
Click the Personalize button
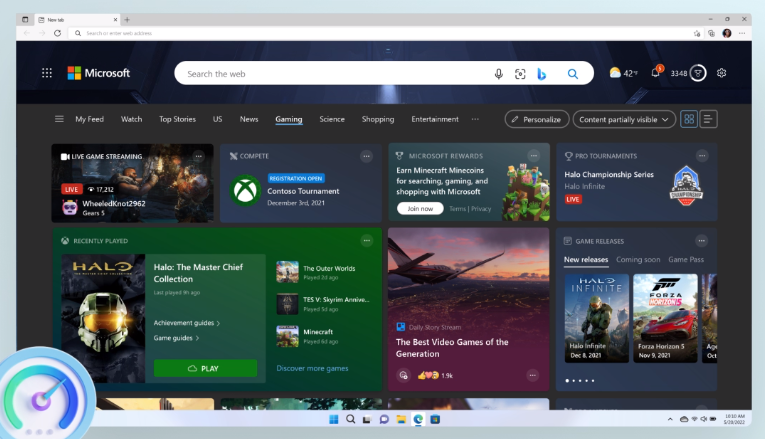coord(537,120)
